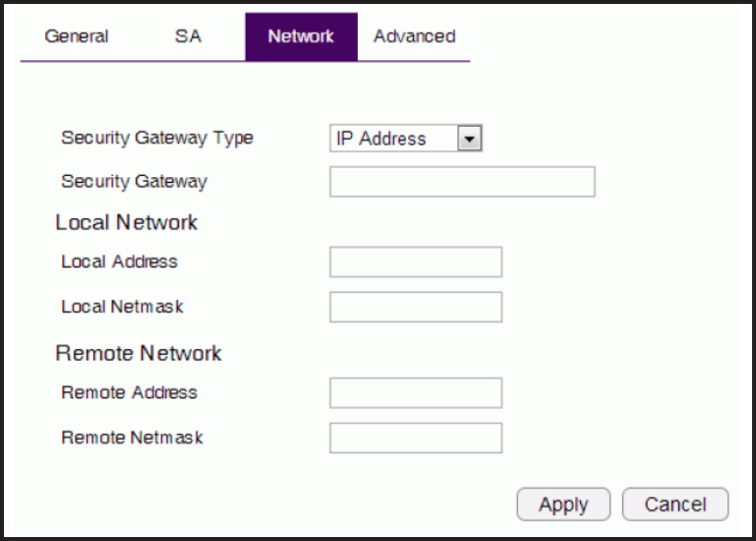Click the Security Gateway text label
The width and height of the screenshot is (756, 541).
point(134,181)
